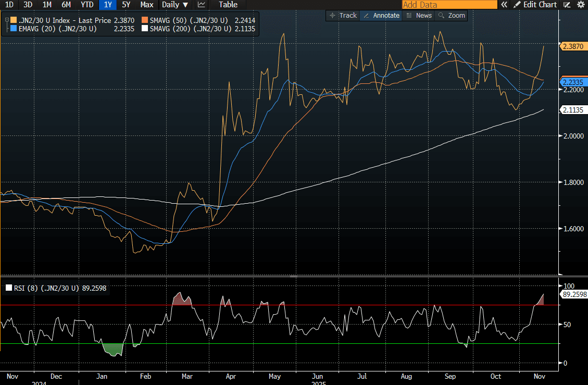588x385 pixels.
Task: Click the double left chevron icon
Action: point(504,5)
